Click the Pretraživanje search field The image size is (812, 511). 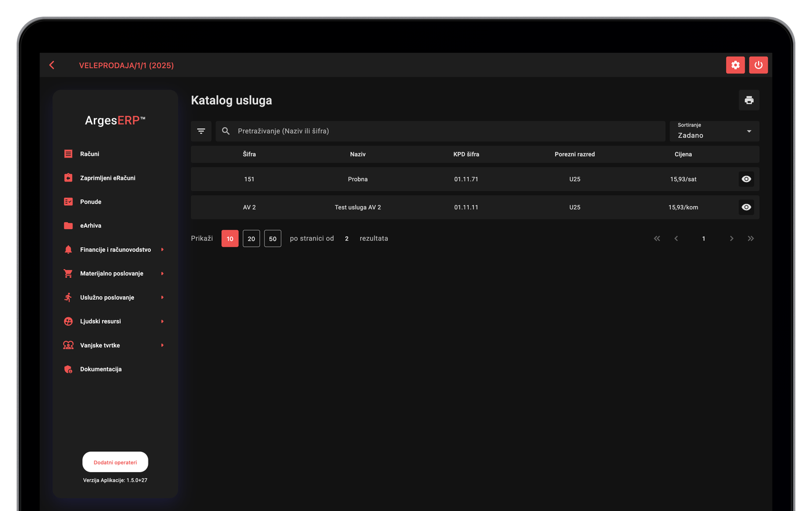[440, 131]
